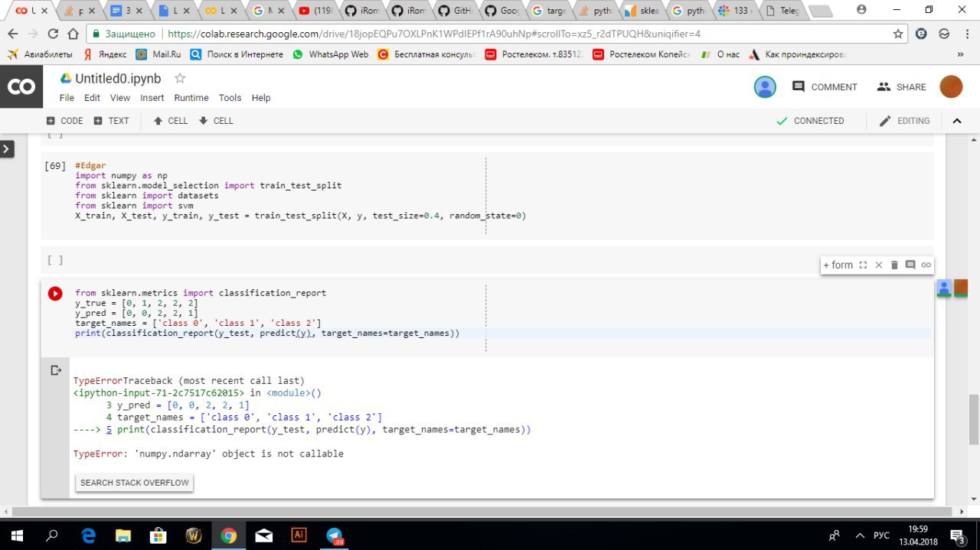
Task: Show hidden system tray icons
Action: coord(860,535)
